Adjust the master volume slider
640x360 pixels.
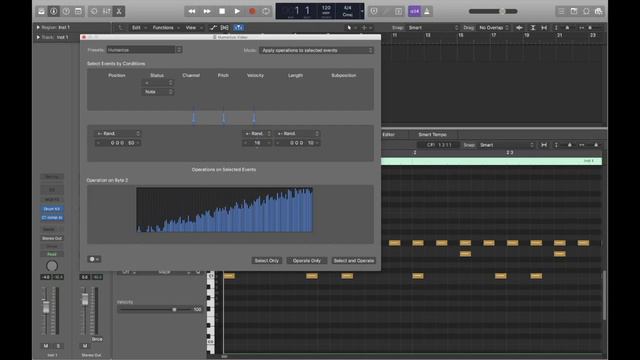click(x=493, y=11)
